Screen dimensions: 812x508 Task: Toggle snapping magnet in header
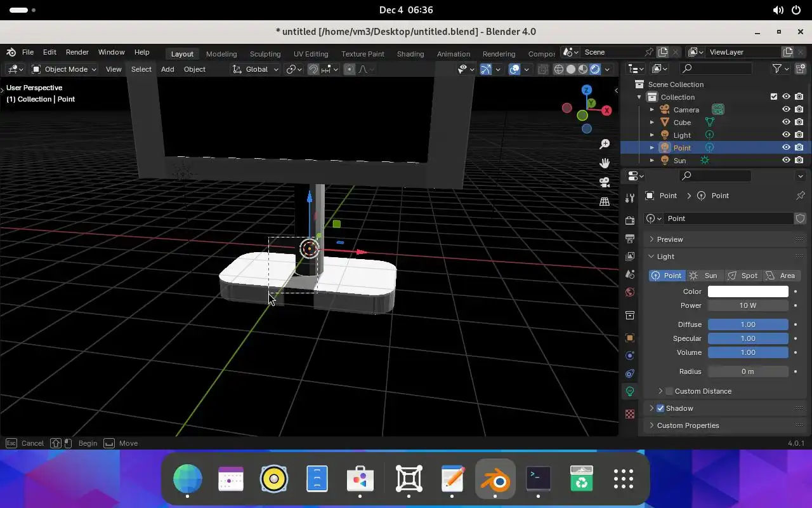click(313, 69)
